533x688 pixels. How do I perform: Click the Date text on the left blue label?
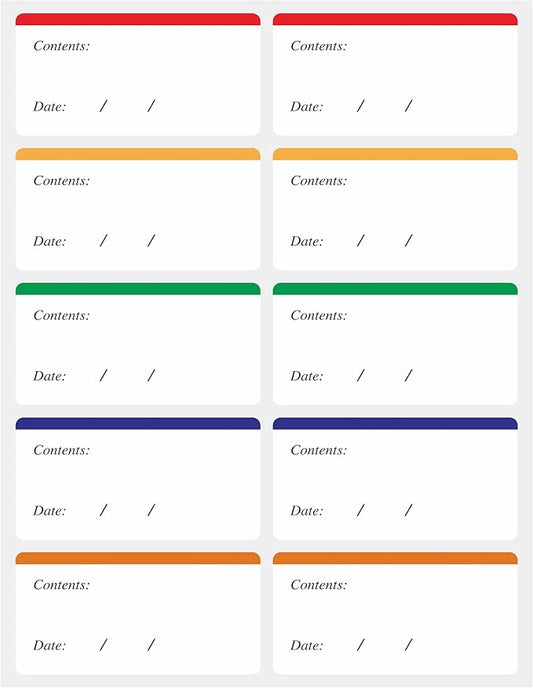(x=50, y=511)
